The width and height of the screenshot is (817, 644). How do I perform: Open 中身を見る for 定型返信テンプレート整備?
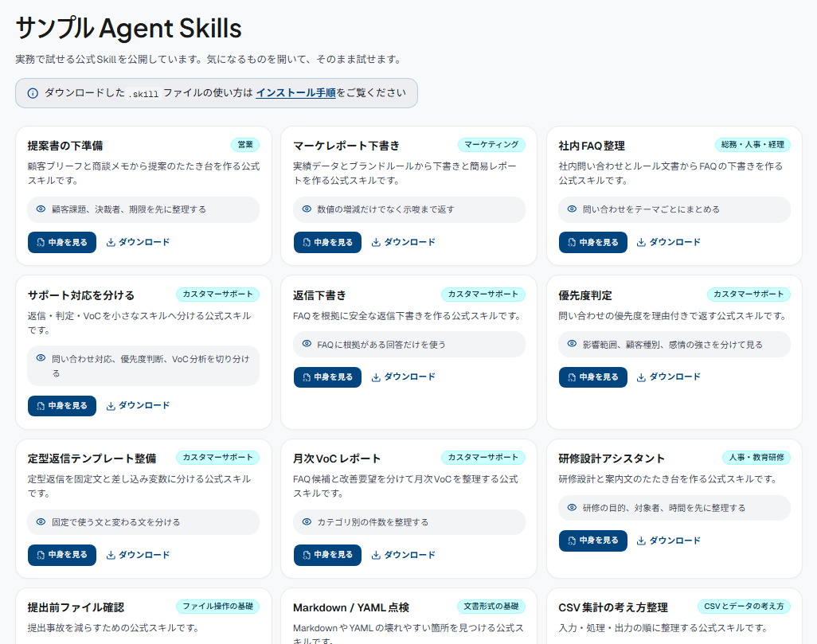pyautogui.click(x=62, y=555)
